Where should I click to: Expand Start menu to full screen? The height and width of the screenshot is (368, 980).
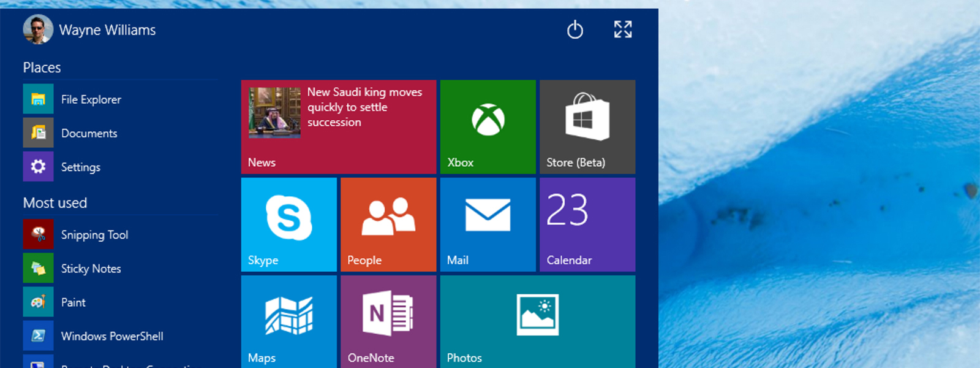click(623, 29)
